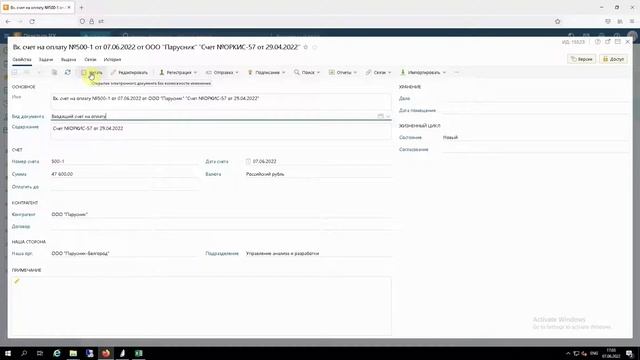Screen dimensions: 640x360
Task: Click the favorite star next to document title
Action: (306, 47)
